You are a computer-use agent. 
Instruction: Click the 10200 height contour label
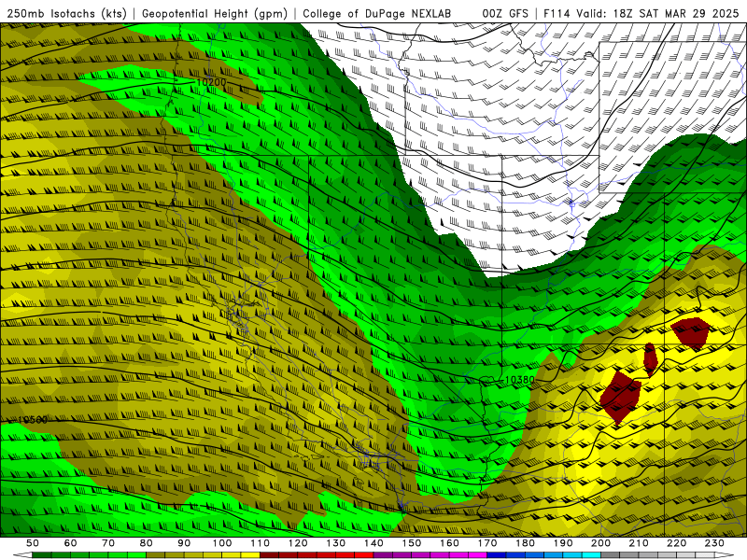[211, 82]
